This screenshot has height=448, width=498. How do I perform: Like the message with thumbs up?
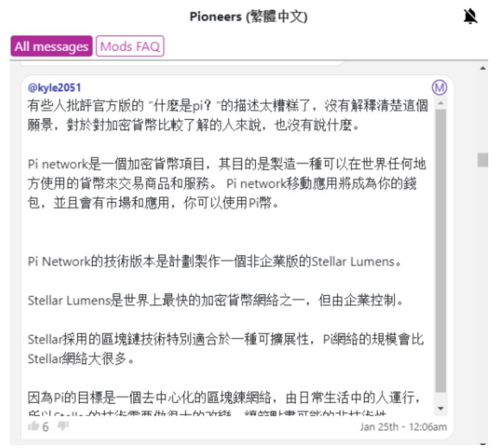[33, 426]
